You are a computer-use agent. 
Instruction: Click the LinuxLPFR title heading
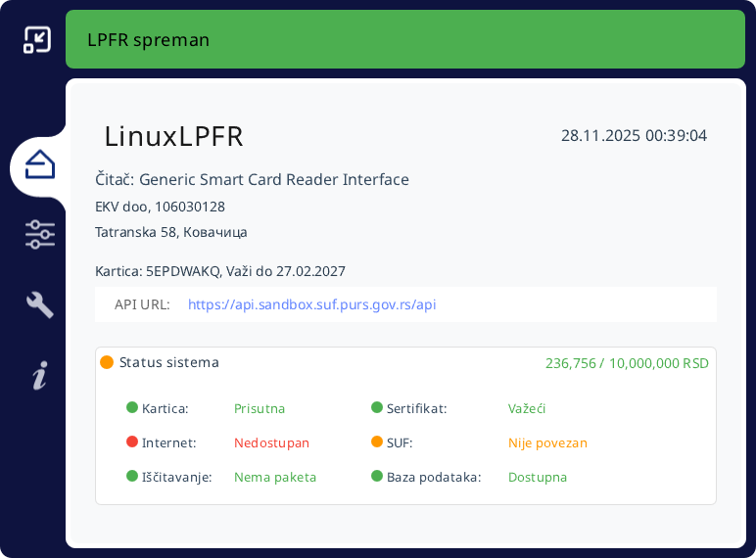(x=173, y=136)
